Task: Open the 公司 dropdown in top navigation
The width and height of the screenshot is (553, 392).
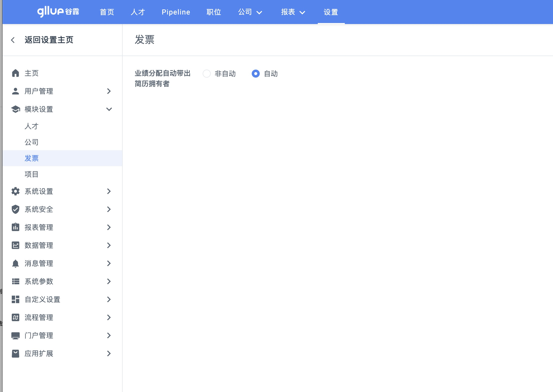Action: pyautogui.click(x=250, y=12)
